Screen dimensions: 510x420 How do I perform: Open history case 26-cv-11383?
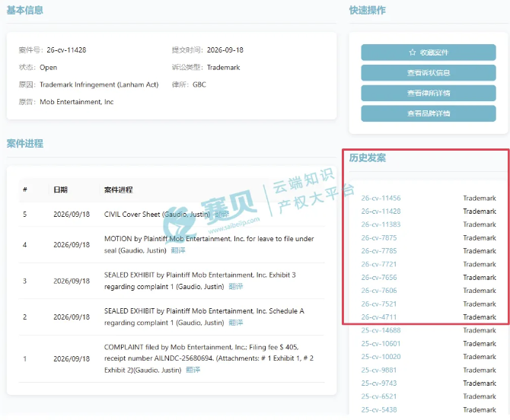[x=381, y=224]
